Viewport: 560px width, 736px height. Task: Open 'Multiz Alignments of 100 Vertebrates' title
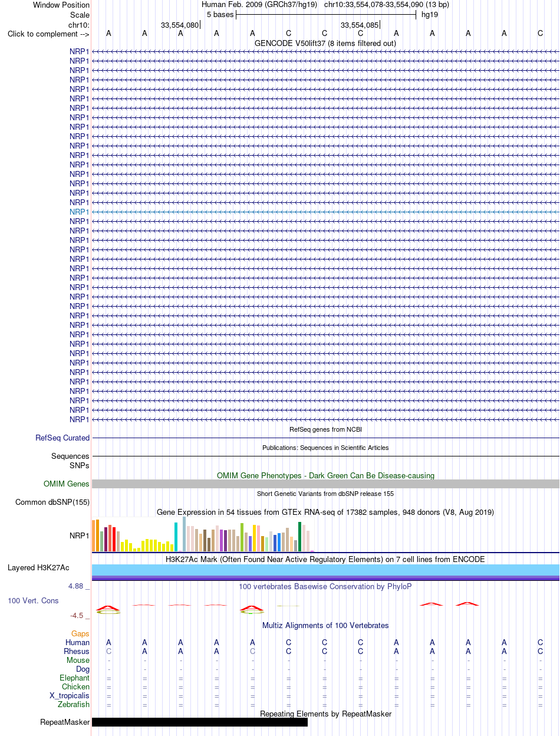coord(325,625)
